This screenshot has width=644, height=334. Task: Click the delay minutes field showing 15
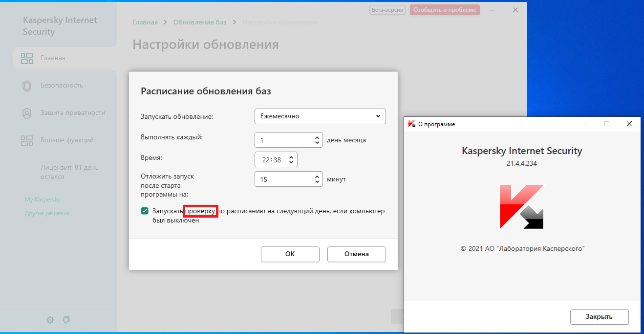289,179
